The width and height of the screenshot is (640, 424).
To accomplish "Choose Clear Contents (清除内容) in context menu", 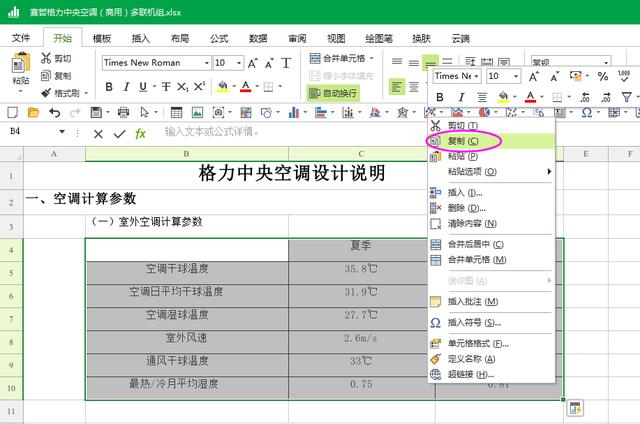I will coord(491,224).
